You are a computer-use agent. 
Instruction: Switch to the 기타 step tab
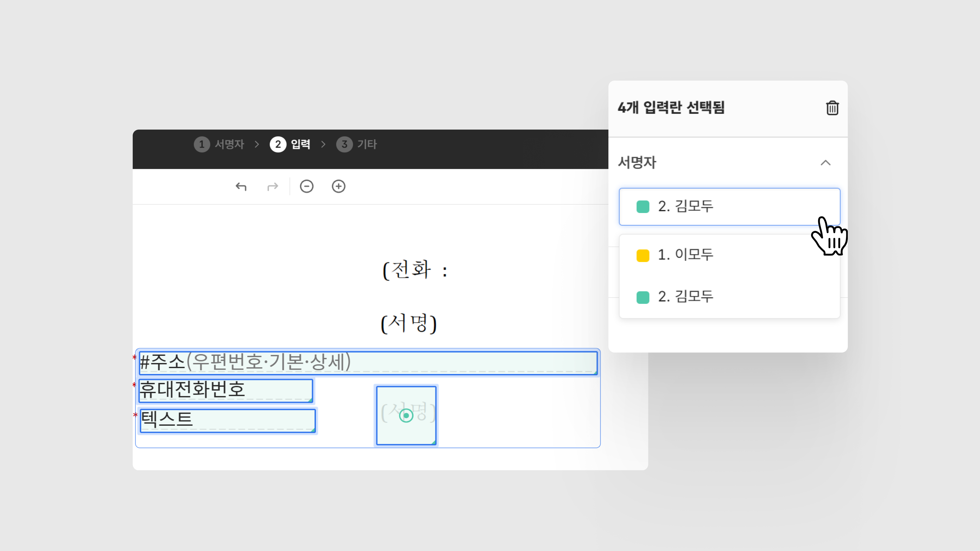click(x=367, y=144)
